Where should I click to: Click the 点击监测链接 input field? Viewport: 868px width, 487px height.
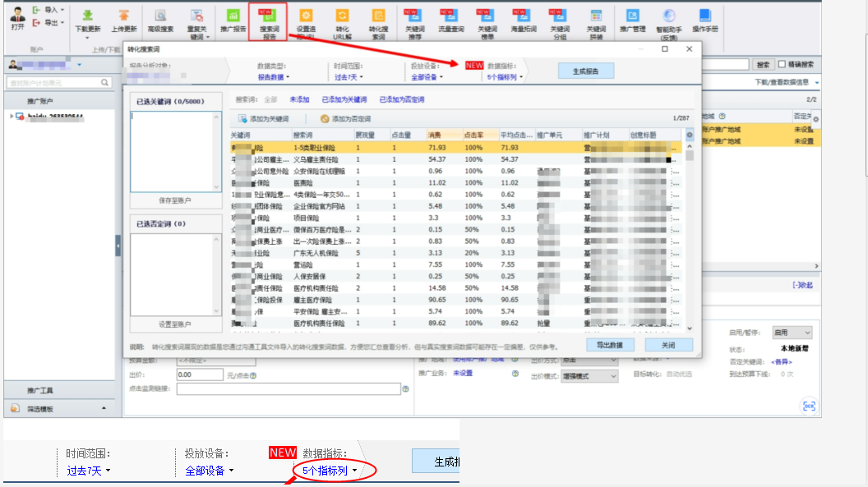click(x=288, y=388)
